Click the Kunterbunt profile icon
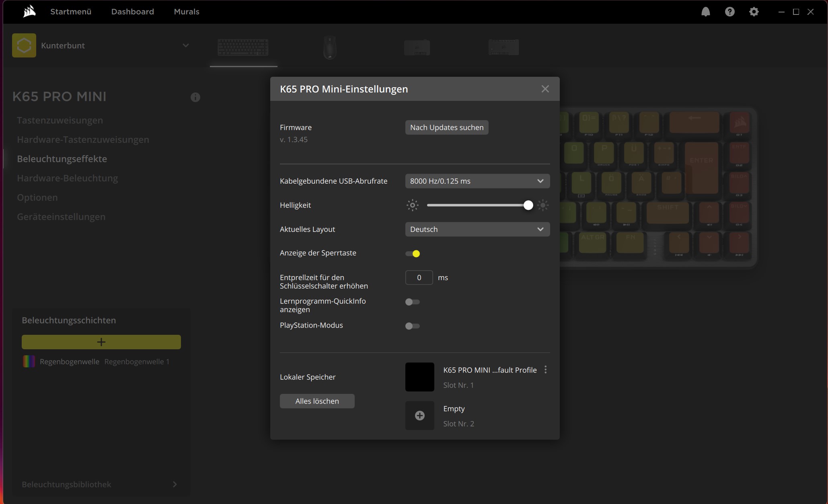This screenshot has width=828, height=504. 24,45
